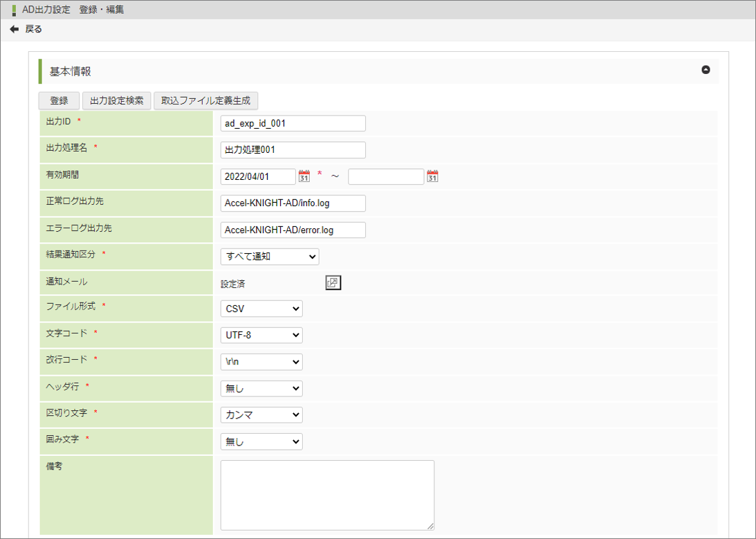756x539 pixels.
Task: Expand the ヘッダ行 dropdown
Action: click(261, 388)
